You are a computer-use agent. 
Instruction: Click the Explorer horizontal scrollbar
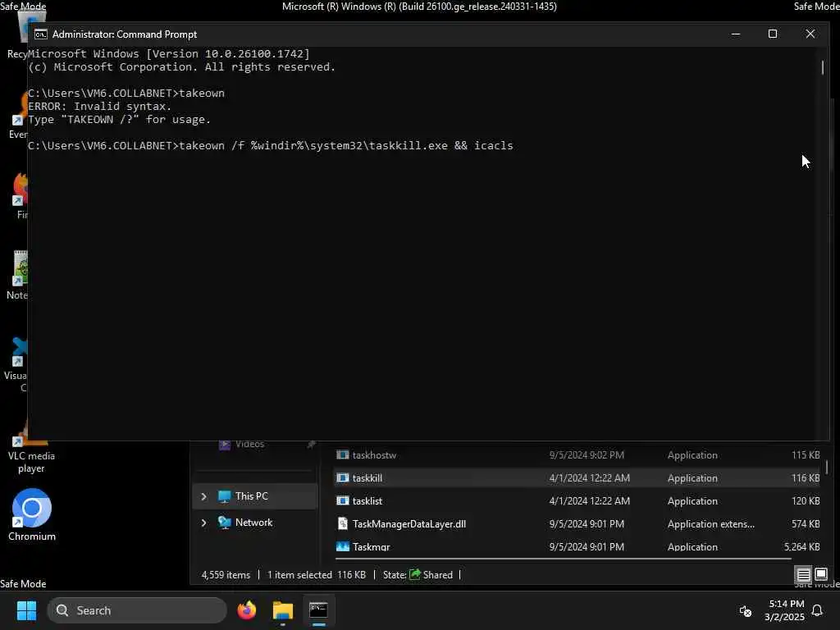tap(563, 559)
